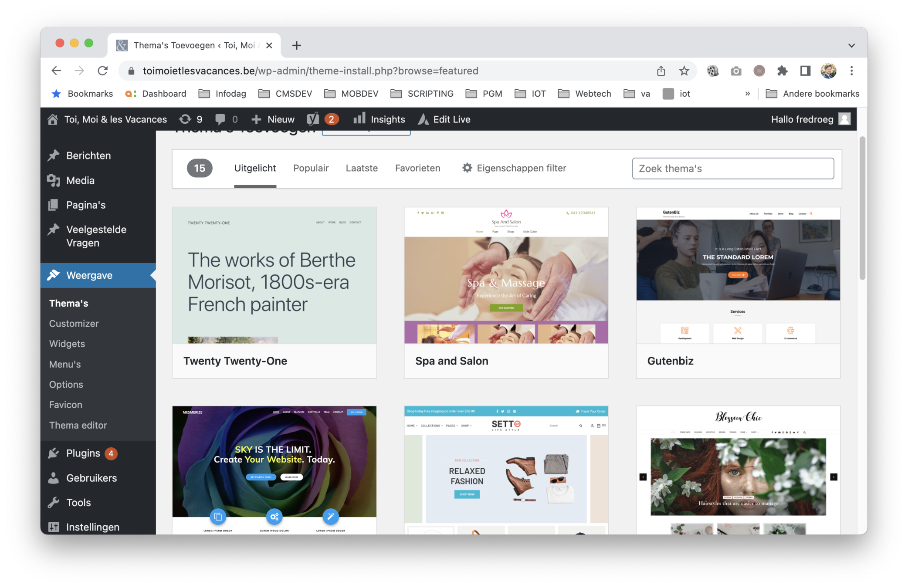Click the home icon beside Toi, Moi & les Vacances

[53, 119]
